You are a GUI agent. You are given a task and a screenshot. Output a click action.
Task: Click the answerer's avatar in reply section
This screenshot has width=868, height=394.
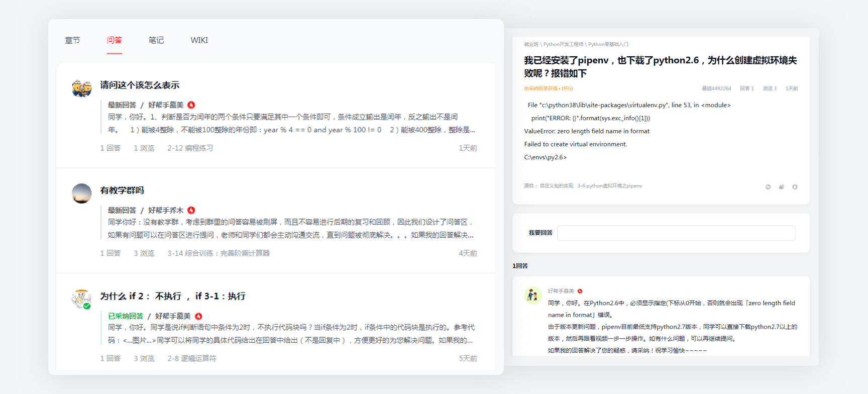[x=532, y=295]
